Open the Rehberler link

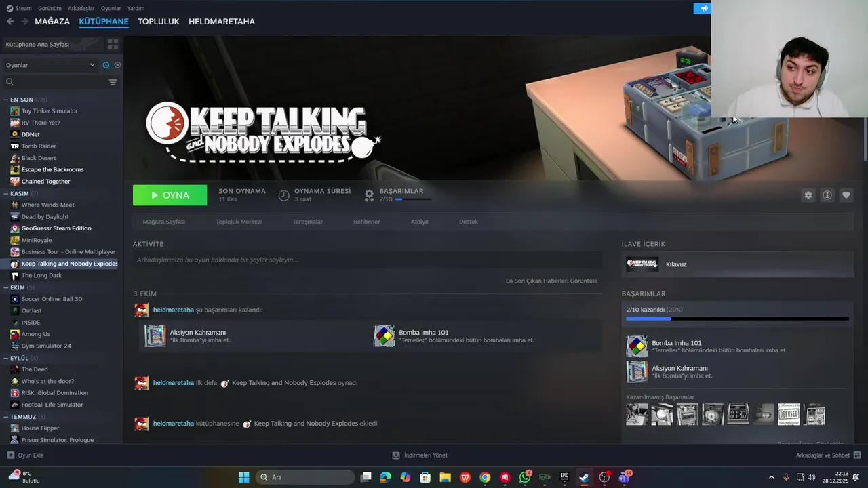(x=367, y=222)
